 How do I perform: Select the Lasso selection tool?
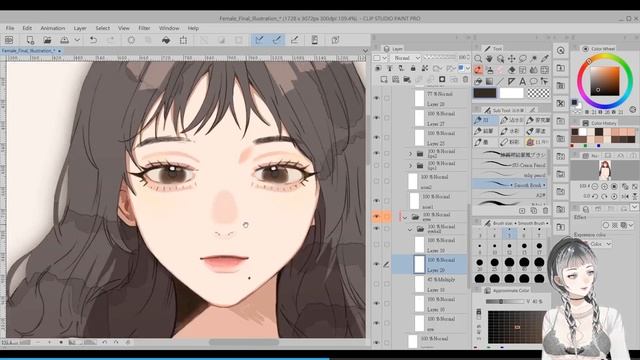(522, 59)
